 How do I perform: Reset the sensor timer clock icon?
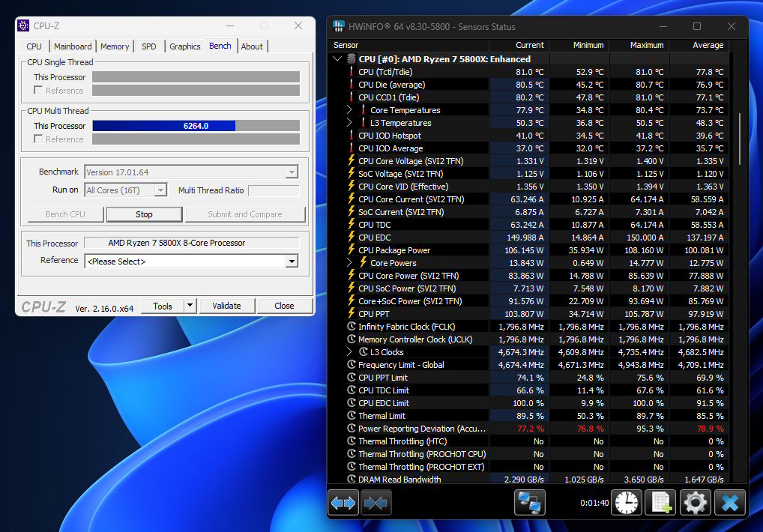click(627, 503)
